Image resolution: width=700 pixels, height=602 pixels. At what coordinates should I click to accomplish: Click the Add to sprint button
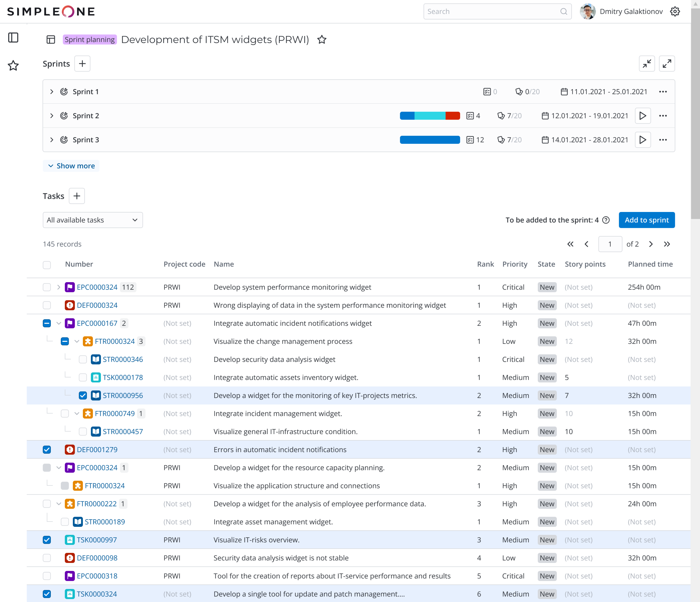click(x=646, y=220)
